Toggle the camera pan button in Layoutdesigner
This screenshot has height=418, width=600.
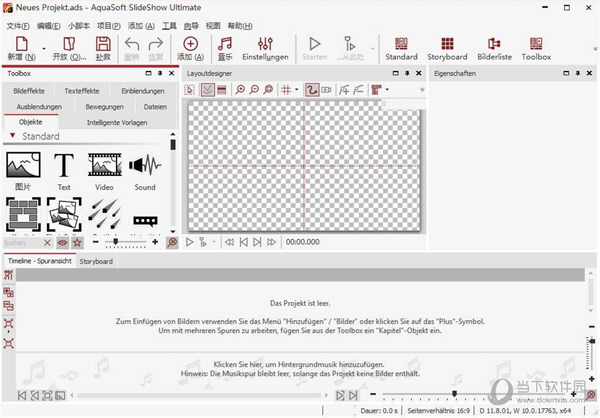(x=326, y=90)
